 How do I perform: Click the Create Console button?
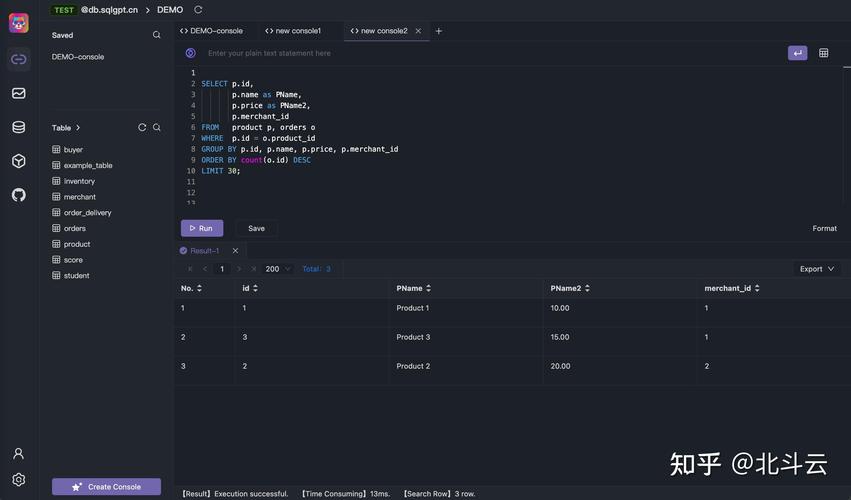[x=106, y=486]
